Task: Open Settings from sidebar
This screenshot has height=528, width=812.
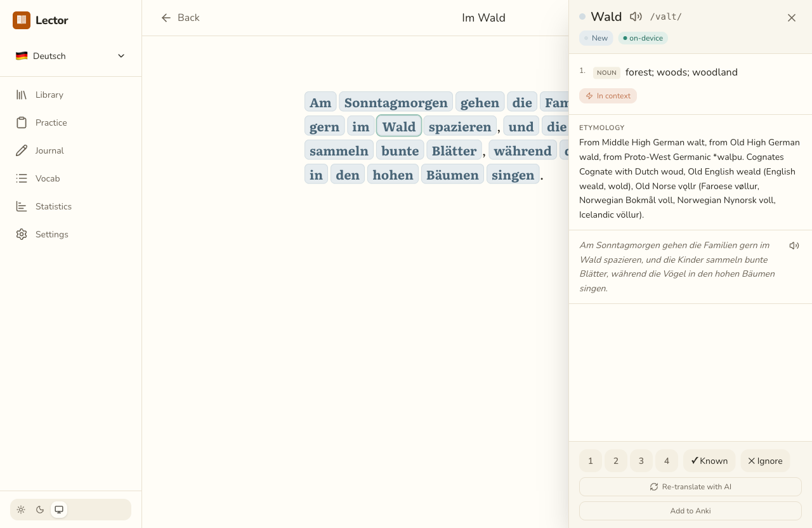Action: (x=70, y=234)
